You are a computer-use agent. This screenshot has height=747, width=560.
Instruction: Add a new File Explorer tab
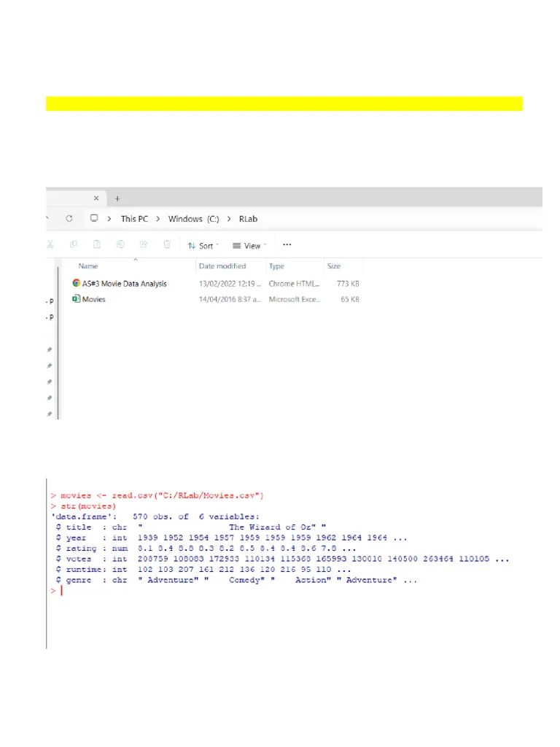tap(117, 198)
